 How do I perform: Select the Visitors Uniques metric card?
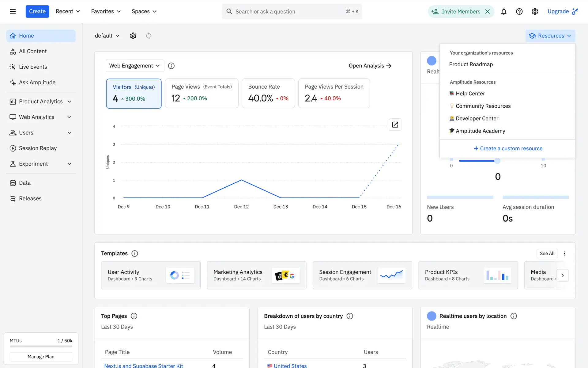pos(134,93)
